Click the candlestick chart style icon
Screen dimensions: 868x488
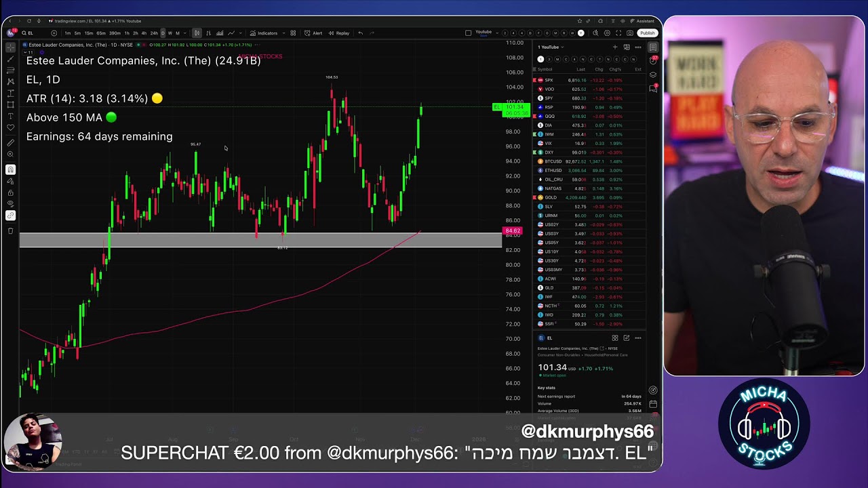pos(197,33)
